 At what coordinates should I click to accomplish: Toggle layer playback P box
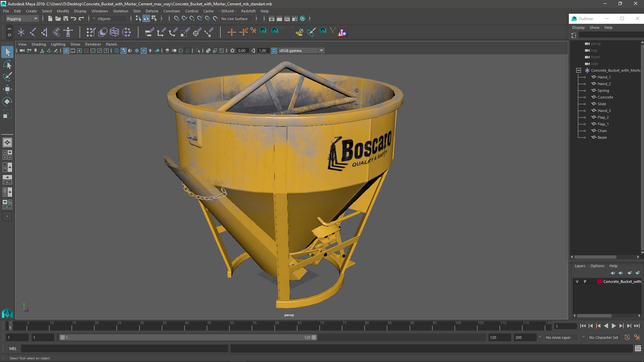pos(585,282)
